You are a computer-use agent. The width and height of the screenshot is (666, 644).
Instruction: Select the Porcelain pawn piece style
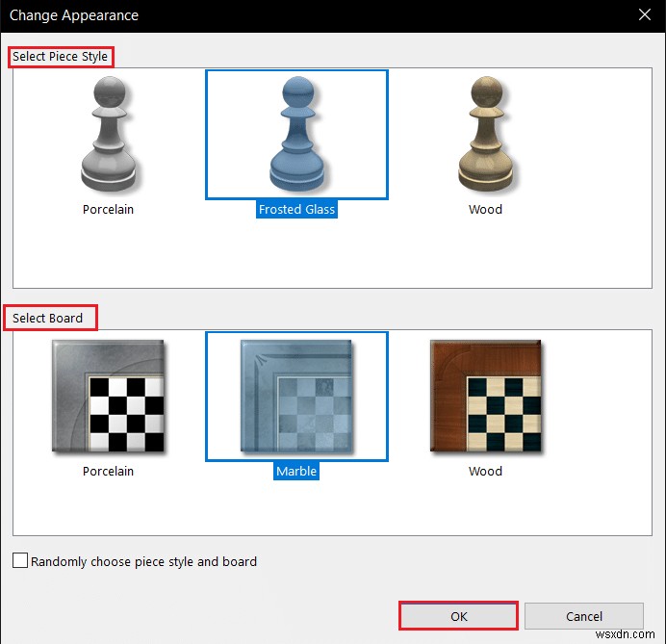tap(109, 134)
